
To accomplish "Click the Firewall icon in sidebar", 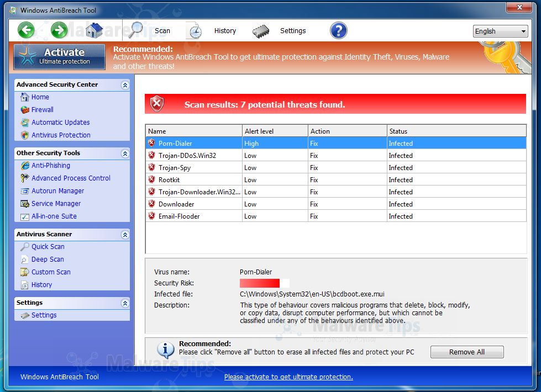I will pos(24,110).
